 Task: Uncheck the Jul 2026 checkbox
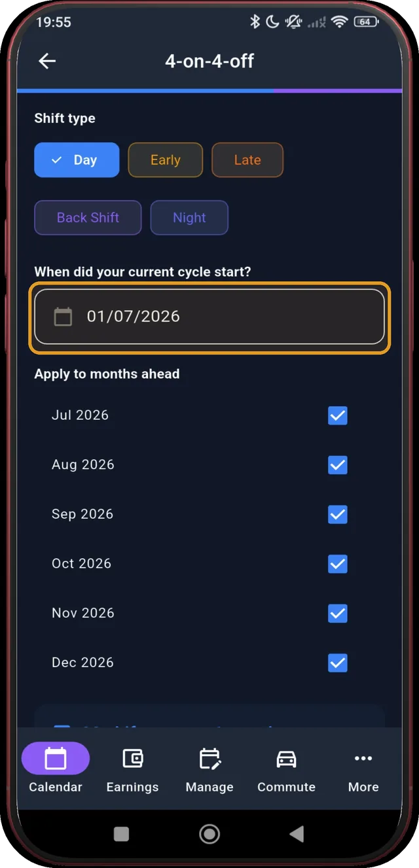click(x=338, y=415)
